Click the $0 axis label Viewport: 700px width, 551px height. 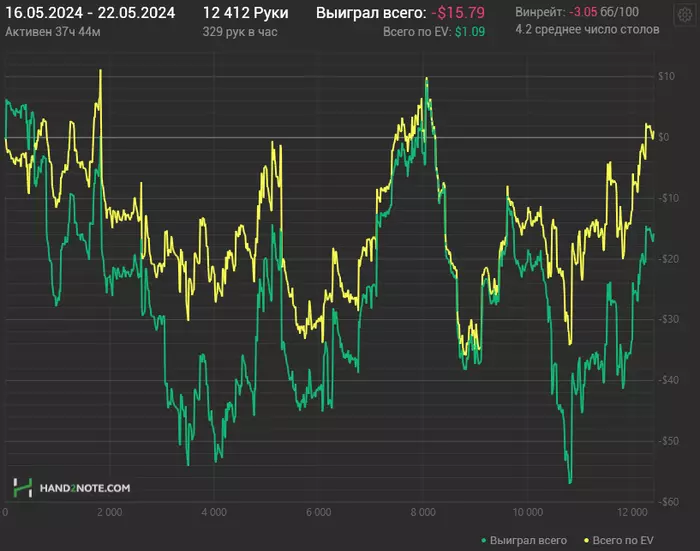pyautogui.click(x=664, y=137)
